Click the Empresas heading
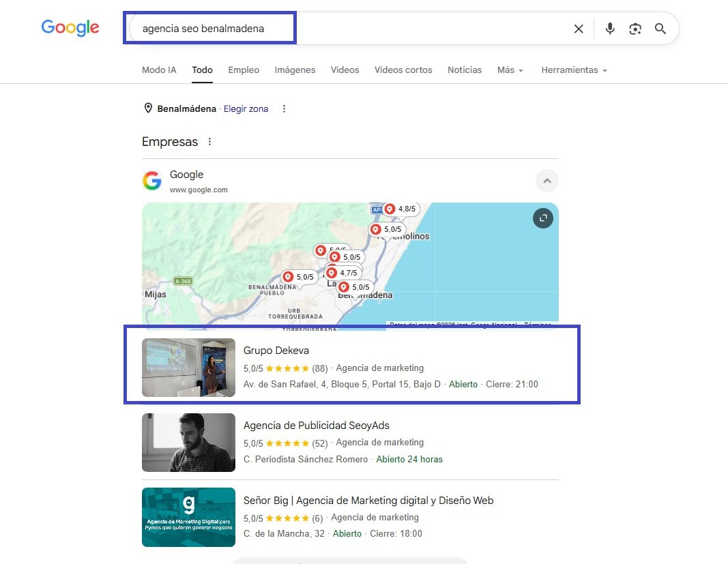This screenshot has width=728, height=564. (170, 142)
